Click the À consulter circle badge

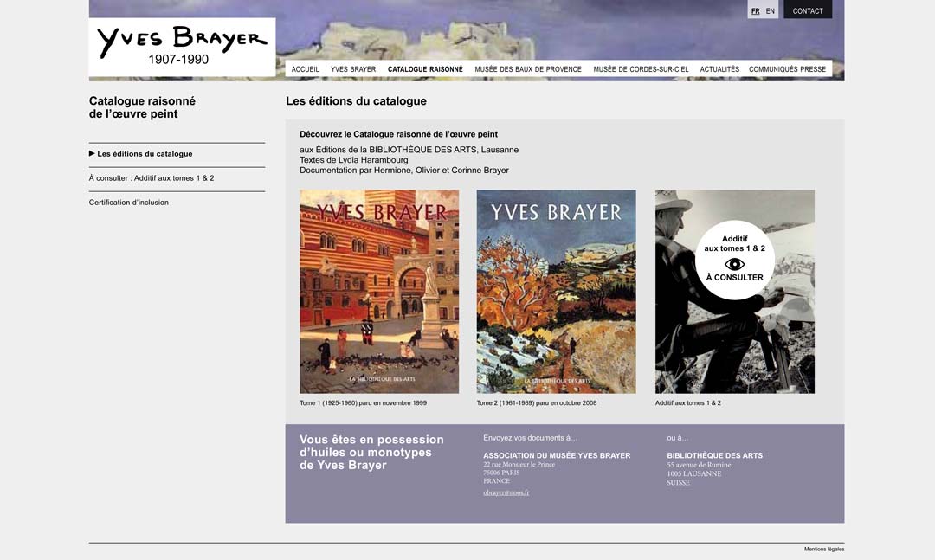click(735, 260)
